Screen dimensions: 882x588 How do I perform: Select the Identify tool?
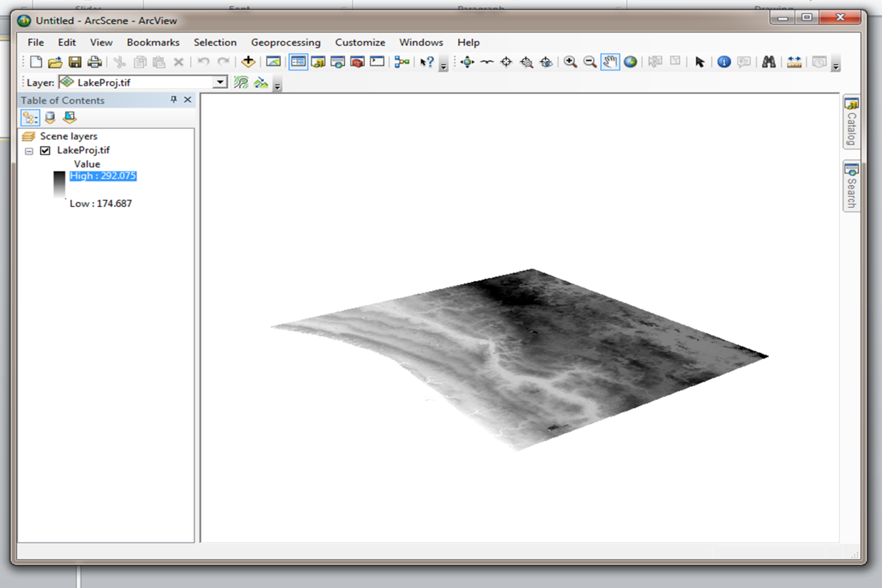point(724,62)
